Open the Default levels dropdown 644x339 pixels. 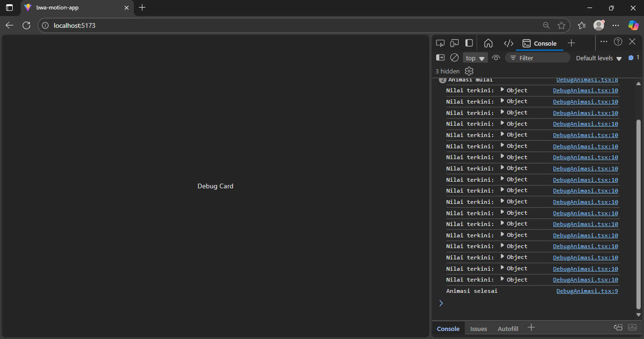(598, 58)
